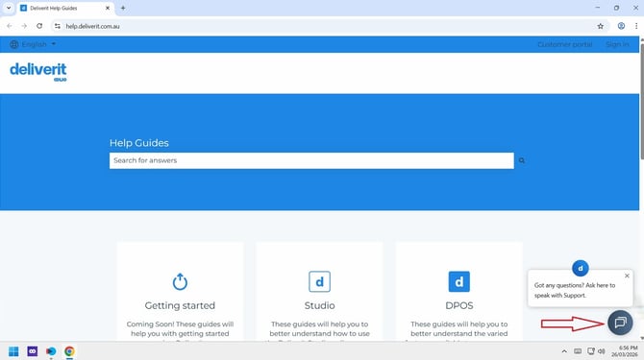Viewport: 644px width, 360px height.
Task: Open Chrome from the taskbar
Action: 69,351
